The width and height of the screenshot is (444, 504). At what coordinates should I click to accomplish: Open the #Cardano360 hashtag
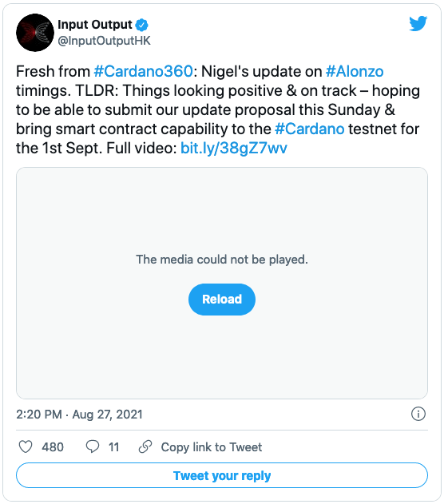pyautogui.click(x=143, y=71)
